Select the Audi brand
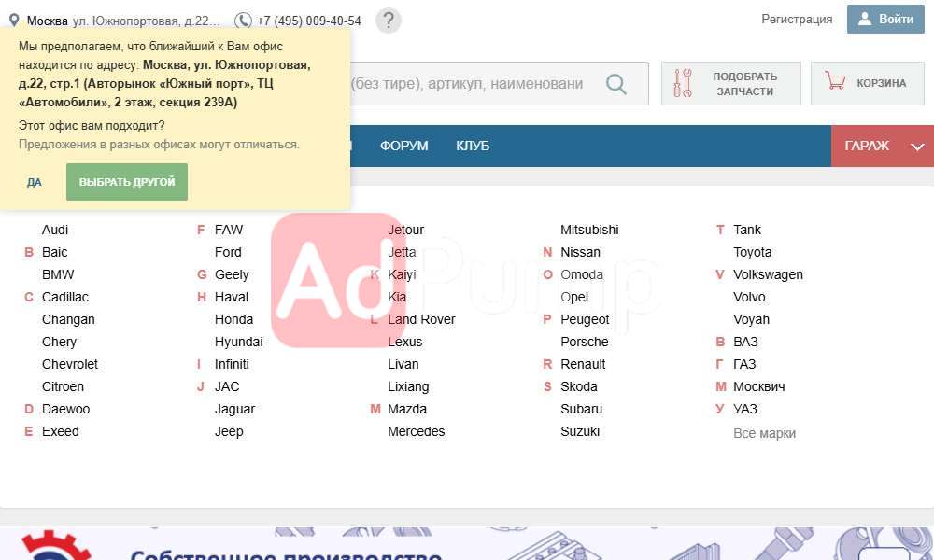The image size is (934, 560). coord(55,230)
